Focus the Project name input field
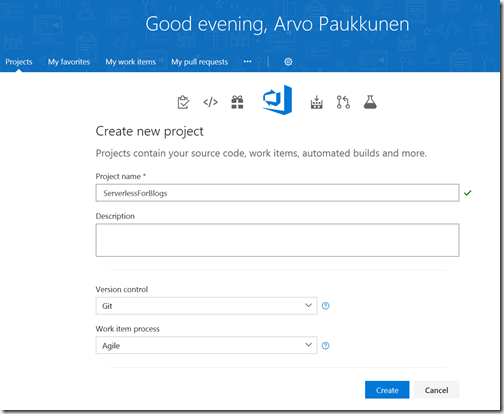Screen dimensions: 504x414 click(x=277, y=193)
